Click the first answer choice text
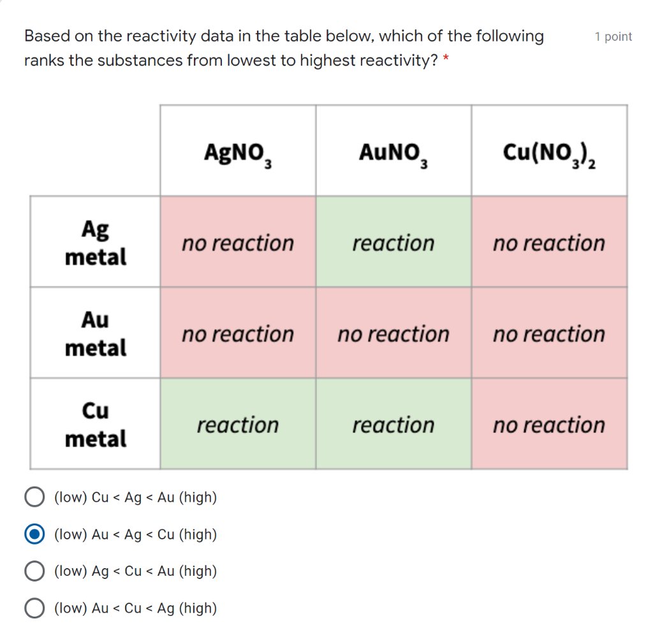Screen dimensions: 653x644 click(x=135, y=497)
